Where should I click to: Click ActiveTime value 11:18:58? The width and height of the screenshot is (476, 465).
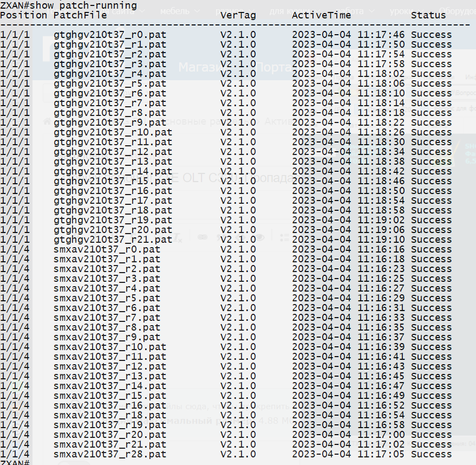[381, 210]
